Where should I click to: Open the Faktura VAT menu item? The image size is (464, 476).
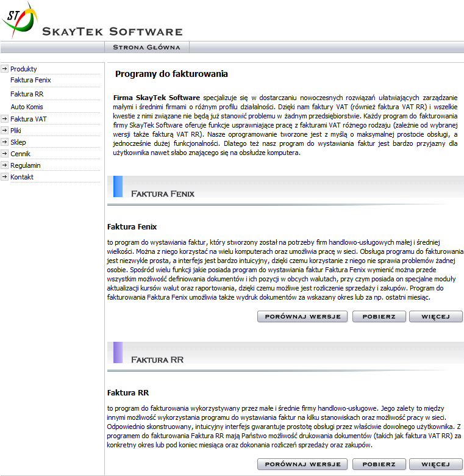click(x=29, y=119)
